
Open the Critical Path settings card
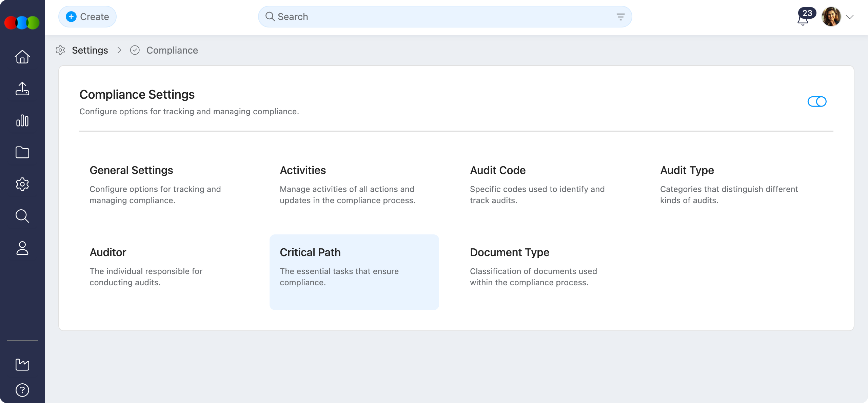(x=354, y=271)
